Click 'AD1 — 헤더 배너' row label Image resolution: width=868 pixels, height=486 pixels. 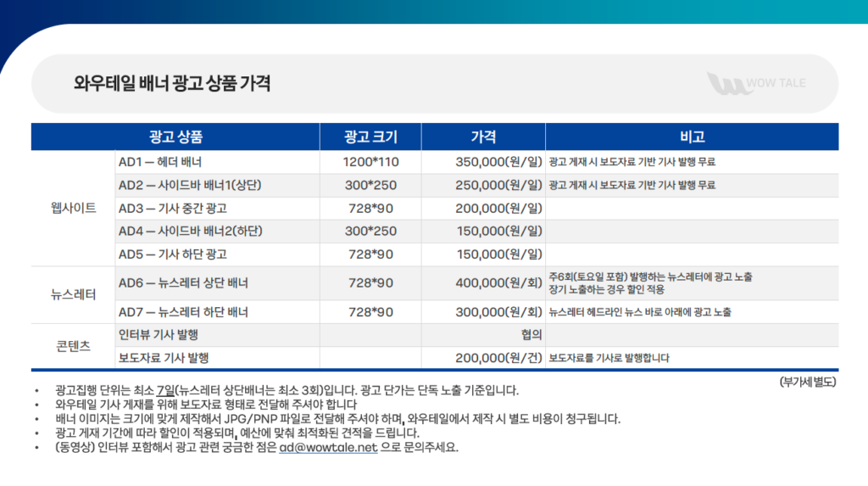[160, 162]
